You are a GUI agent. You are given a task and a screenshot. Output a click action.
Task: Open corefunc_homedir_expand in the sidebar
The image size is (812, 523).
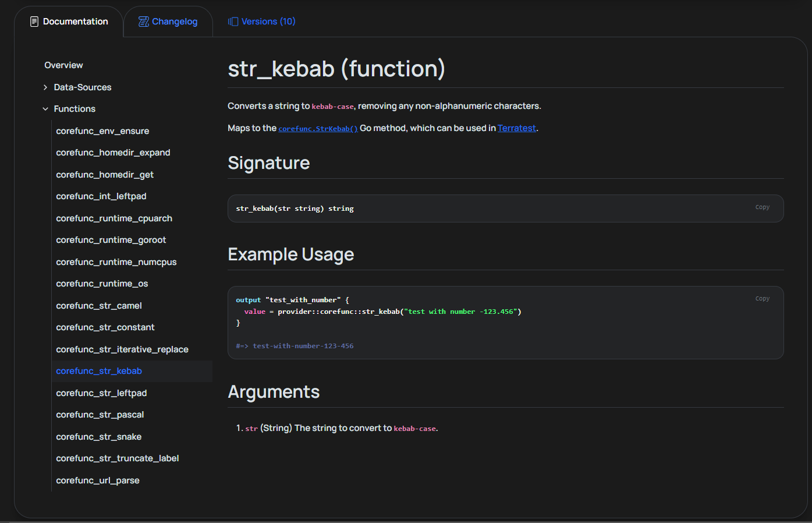113,153
